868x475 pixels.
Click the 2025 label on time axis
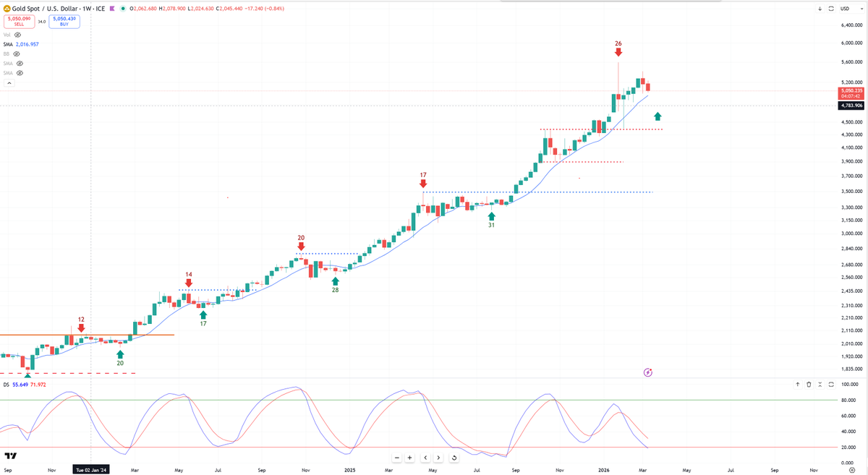point(350,468)
